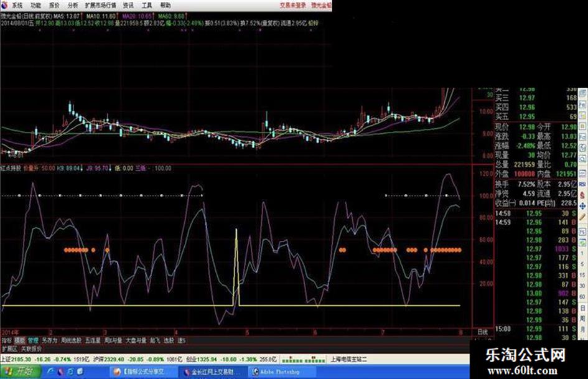Viewport: 588px width, 379px height.
Task: Open the 工具 menu
Action: 147,5
